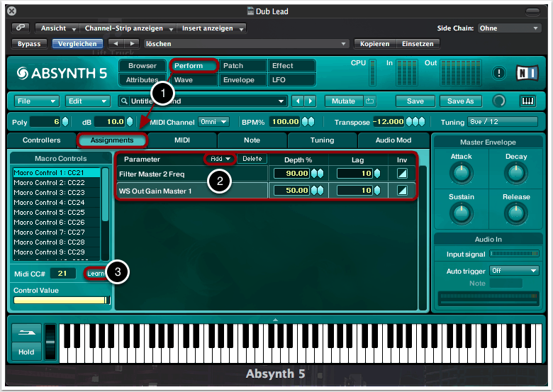Screen dimensions: 553x392
Task: Open the Add parameter dropdown
Action: [x=220, y=159]
